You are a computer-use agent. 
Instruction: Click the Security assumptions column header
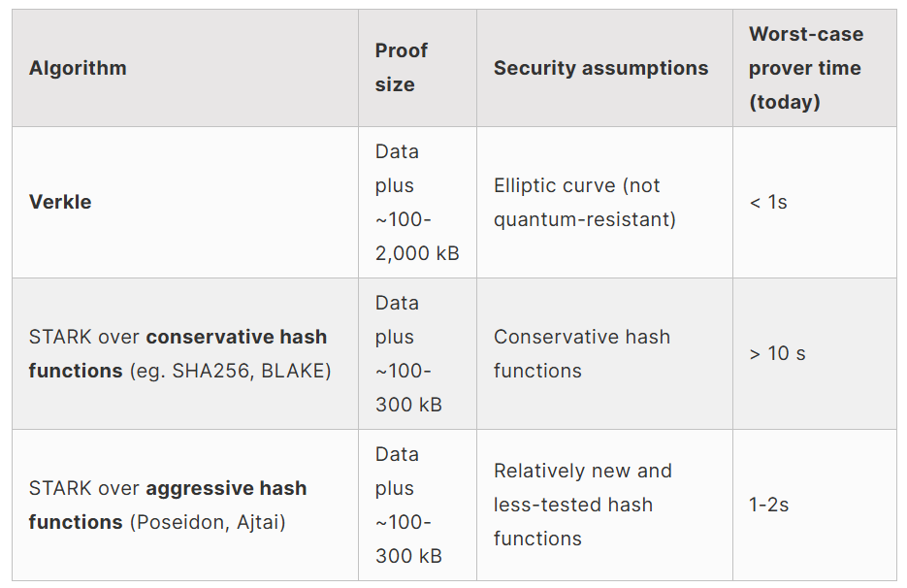tap(600, 68)
